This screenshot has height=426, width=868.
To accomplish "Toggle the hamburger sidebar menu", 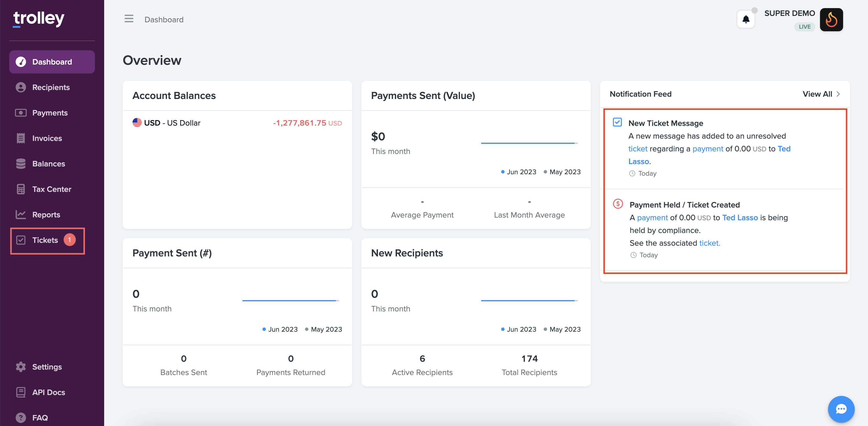I will tap(129, 19).
